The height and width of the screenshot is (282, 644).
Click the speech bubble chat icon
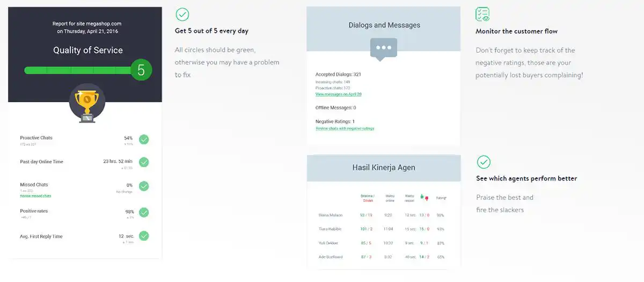click(x=383, y=48)
